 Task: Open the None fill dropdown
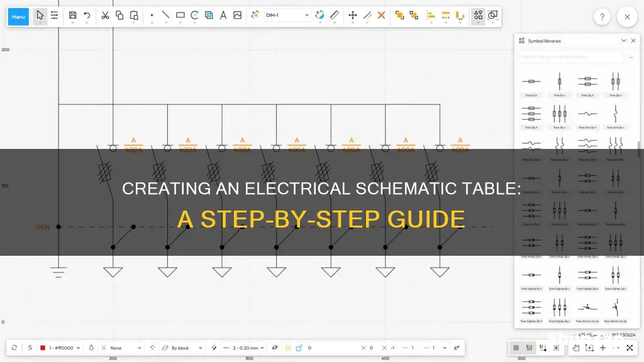coord(121,348)
